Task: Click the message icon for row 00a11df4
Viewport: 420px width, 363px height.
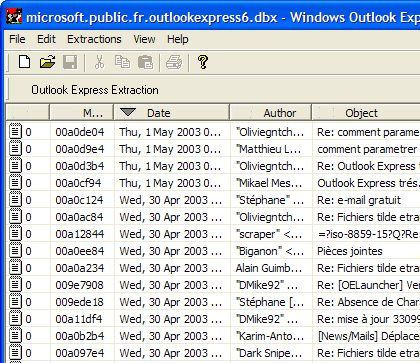Action: tap(15, 319)
